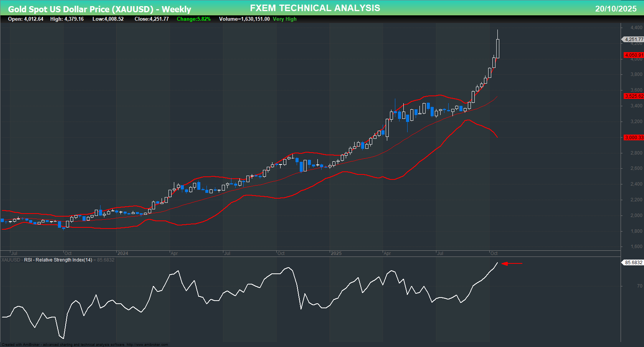Select the red 3,000.33 price marker

pyautogui.click(x=634, y=137)
